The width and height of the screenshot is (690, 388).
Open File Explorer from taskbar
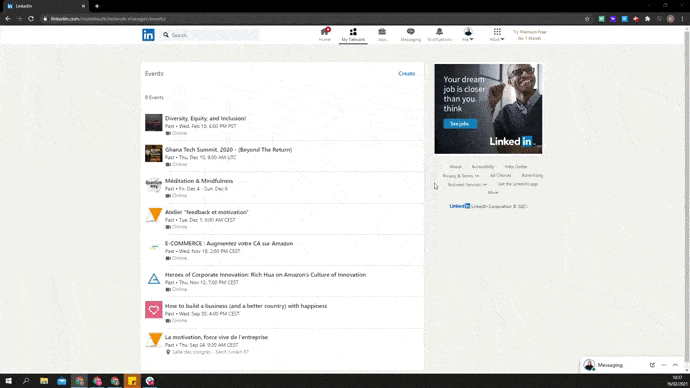tap(44, 381)
